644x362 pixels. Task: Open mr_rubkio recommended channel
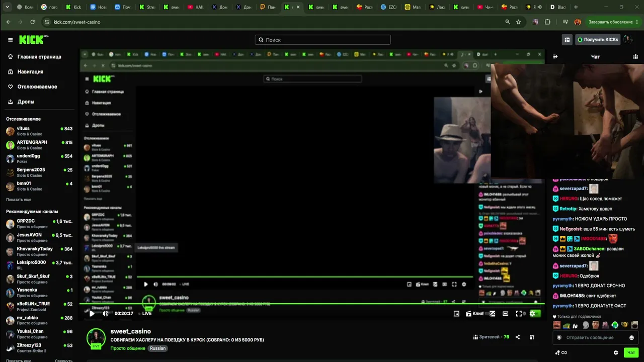(39, 320)
